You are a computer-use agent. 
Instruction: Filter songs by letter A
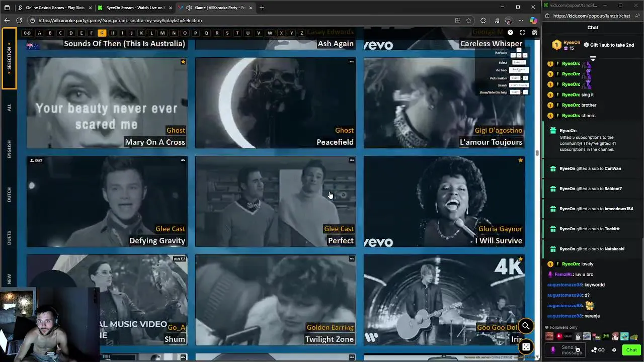(39, 33)
